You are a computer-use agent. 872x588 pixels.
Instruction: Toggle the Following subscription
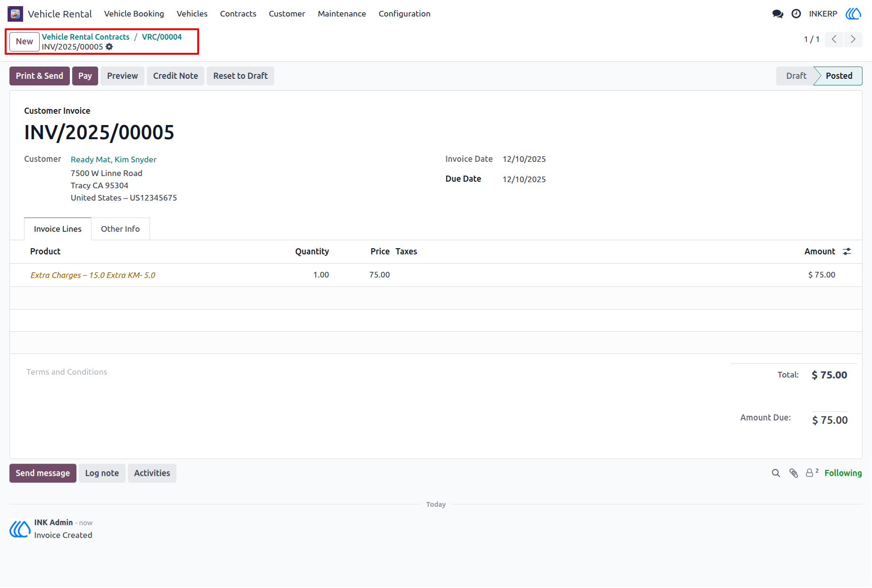843,473
